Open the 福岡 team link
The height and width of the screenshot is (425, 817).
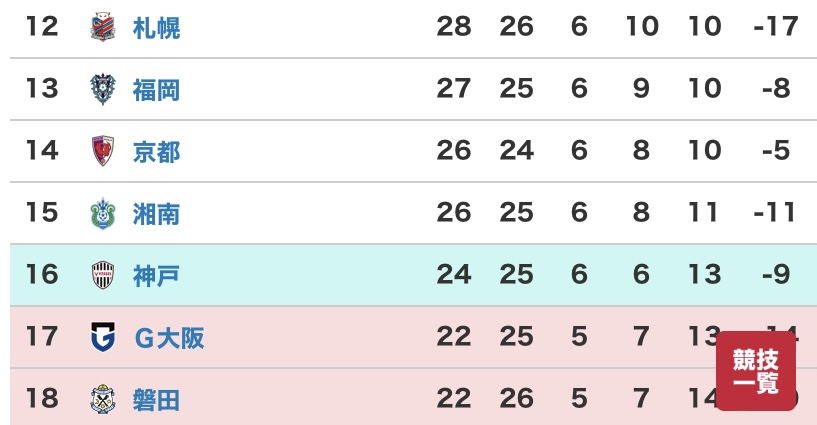[x=156, y=90]
